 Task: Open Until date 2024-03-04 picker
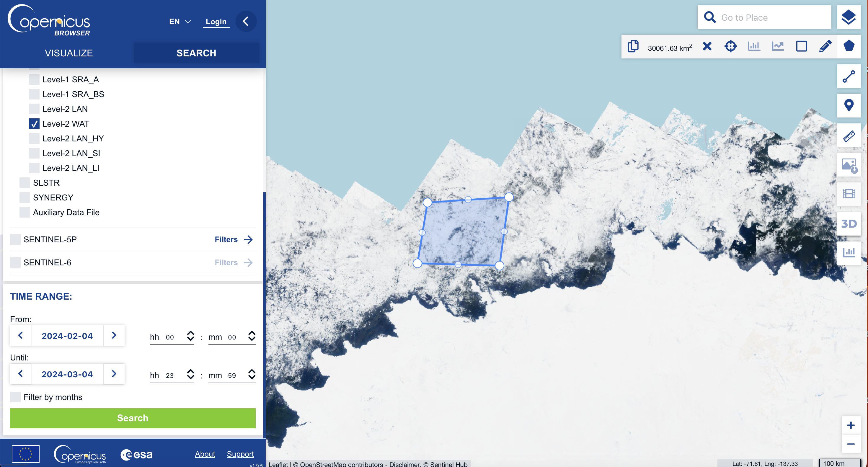pos(67,374)
